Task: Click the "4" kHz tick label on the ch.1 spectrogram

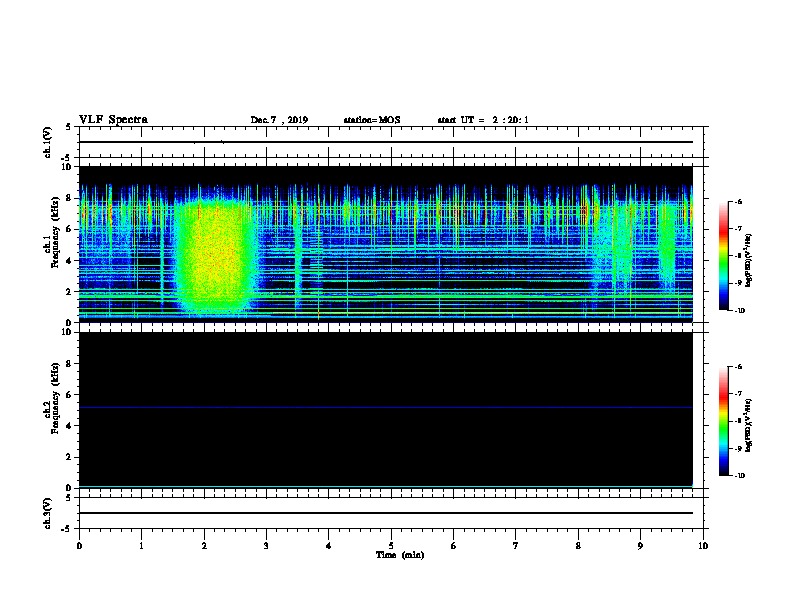Action: (x=70, y=261)
